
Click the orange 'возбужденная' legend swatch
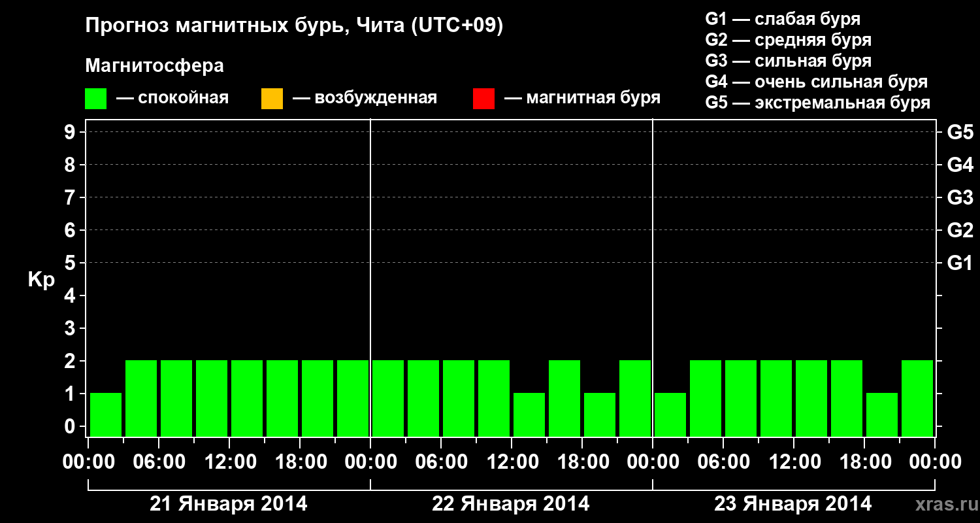(x=272, y=99)
